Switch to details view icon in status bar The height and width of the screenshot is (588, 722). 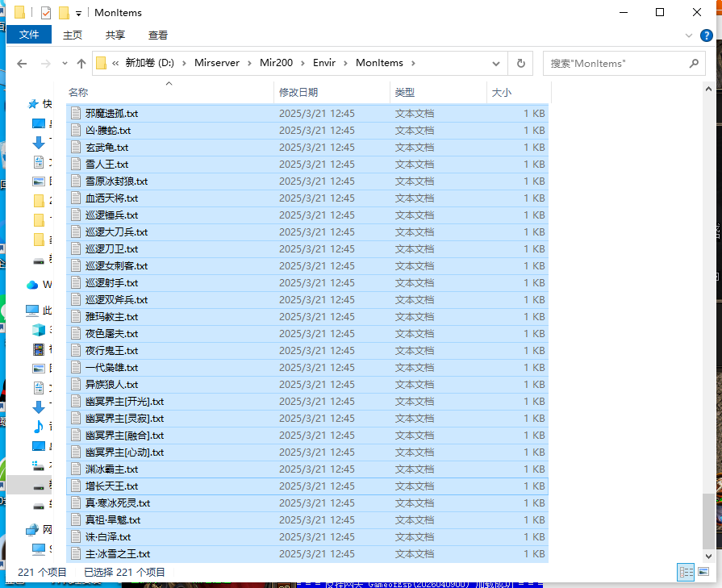pos(686,573)
